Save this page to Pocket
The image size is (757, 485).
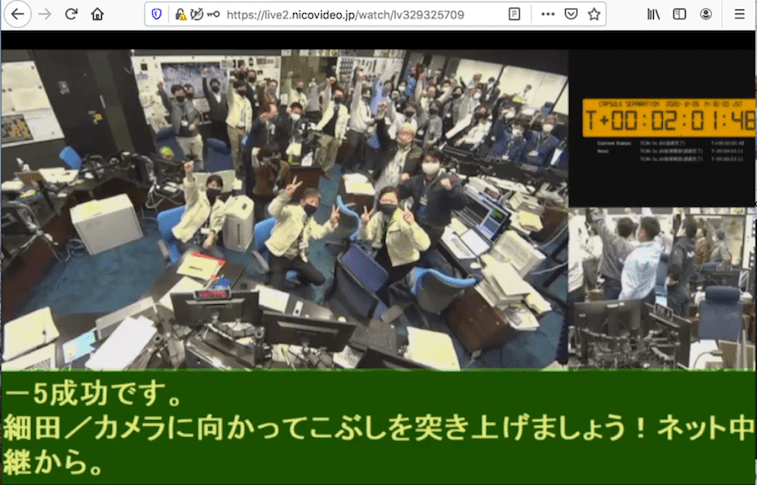pyautogui.click(x=571, y=14)
